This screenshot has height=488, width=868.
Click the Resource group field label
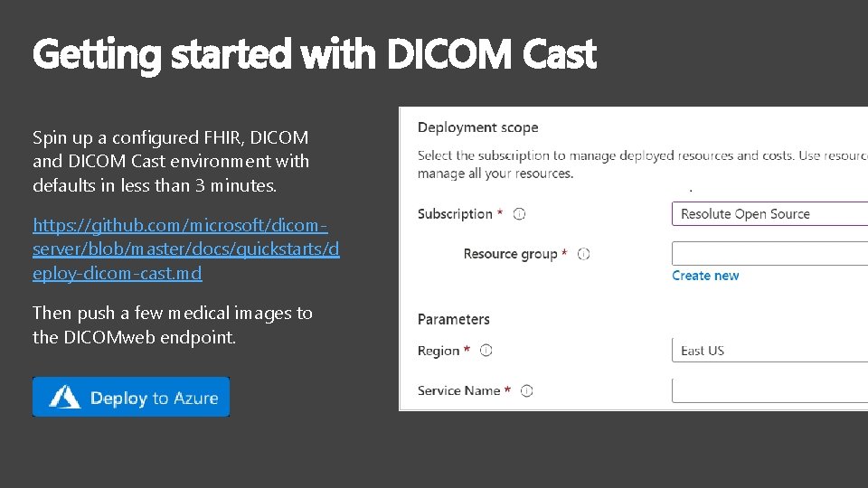(510, 254)
